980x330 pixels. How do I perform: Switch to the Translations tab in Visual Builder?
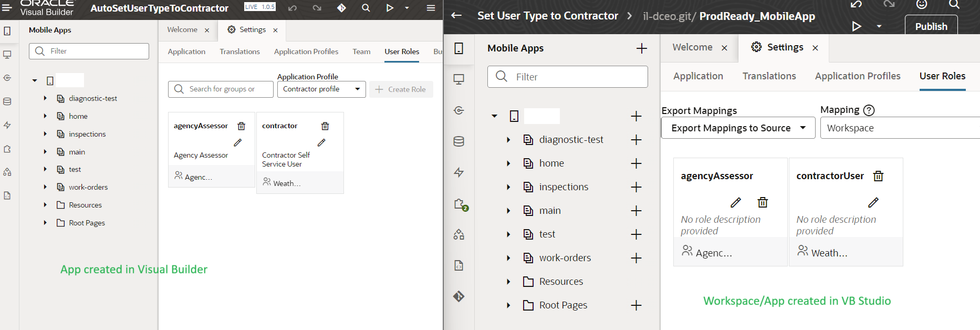click(x=239, y=51)
